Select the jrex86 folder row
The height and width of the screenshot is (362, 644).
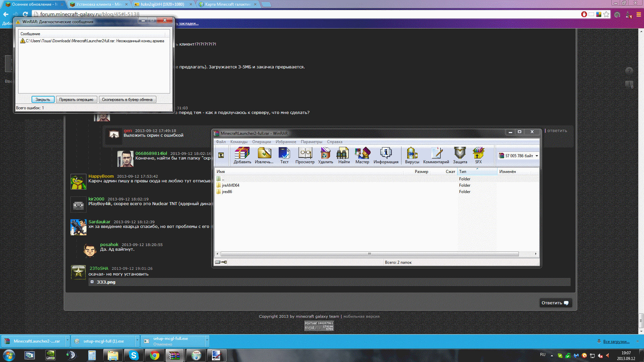(x=377, y=192)
